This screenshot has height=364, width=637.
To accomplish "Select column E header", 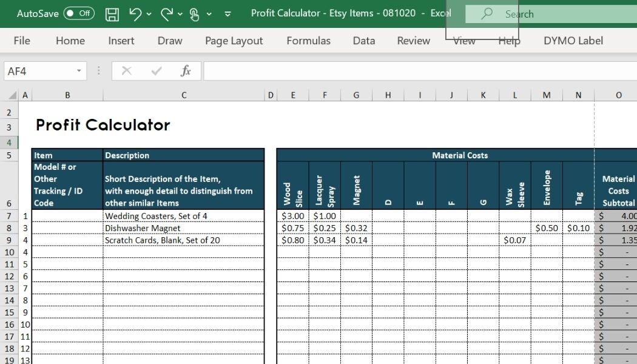I will coord(293,95).
